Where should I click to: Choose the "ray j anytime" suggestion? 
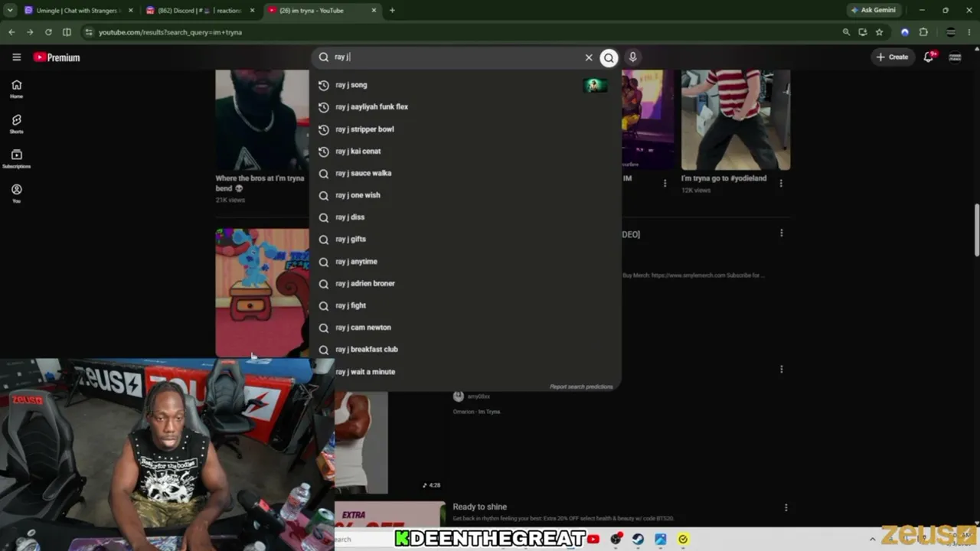(465, 262)
